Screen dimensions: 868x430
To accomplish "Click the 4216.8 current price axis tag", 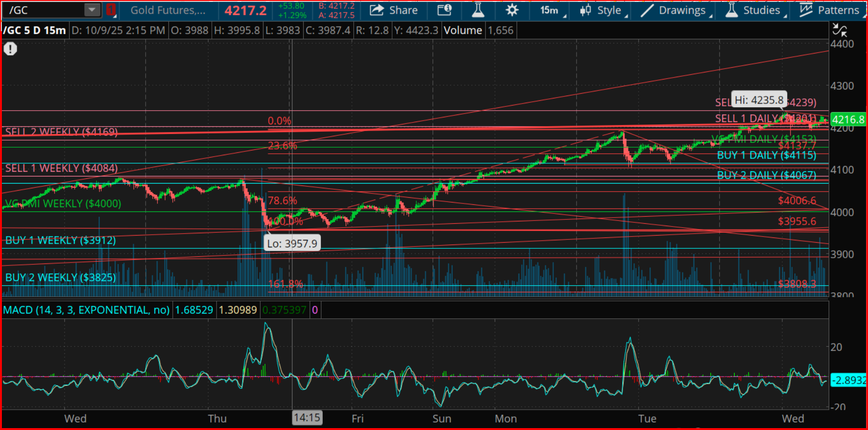I will (x=848, y=120).
